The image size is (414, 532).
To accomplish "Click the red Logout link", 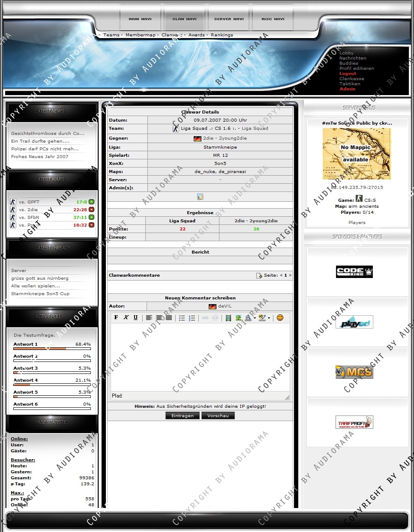I will pos(348,74).
